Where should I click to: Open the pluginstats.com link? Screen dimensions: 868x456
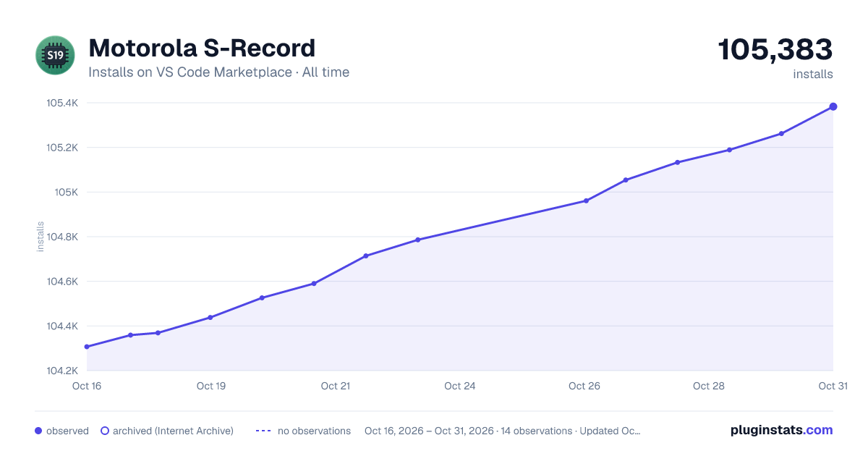pos(781,430)
